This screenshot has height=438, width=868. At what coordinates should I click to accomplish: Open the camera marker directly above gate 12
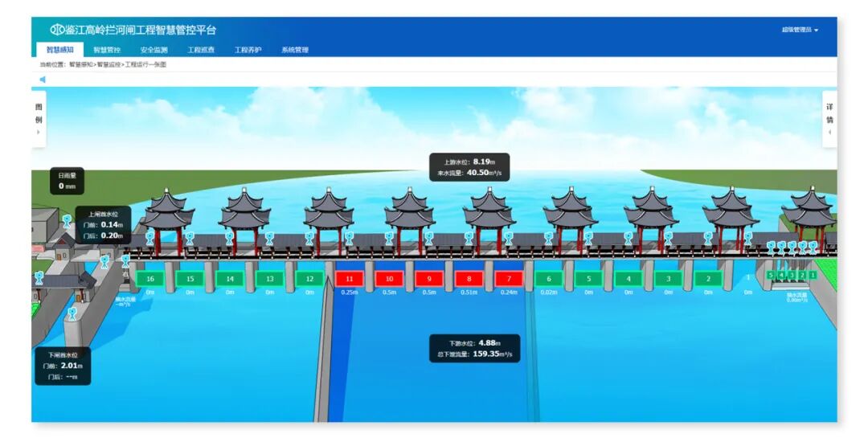click(309, 238)
